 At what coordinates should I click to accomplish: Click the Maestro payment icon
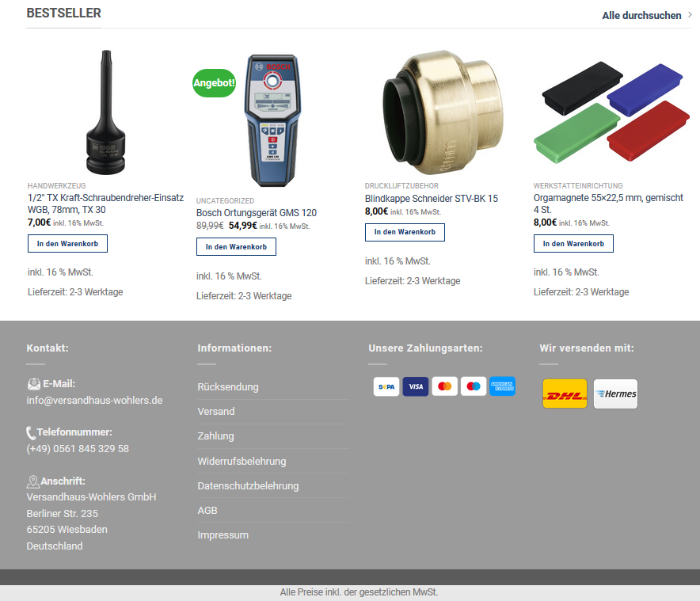pos(474,386)
